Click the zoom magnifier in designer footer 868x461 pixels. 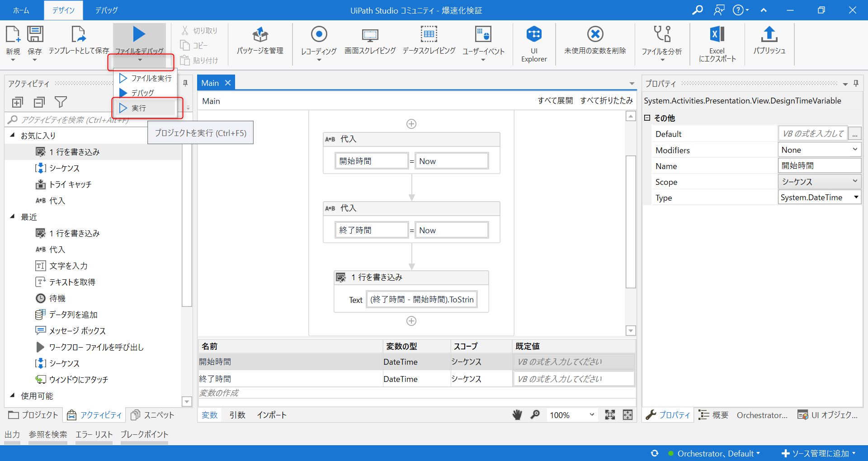535,415
